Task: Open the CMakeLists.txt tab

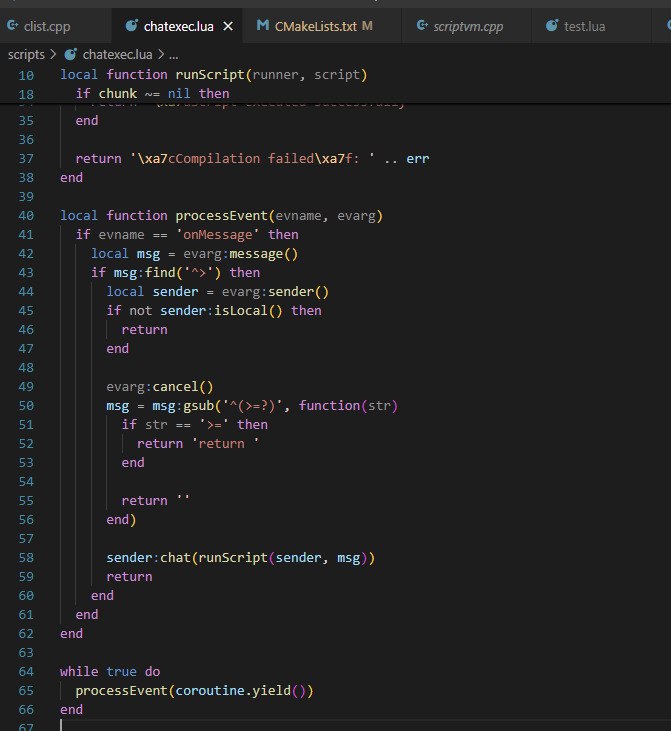Action: tap(316, 27)
